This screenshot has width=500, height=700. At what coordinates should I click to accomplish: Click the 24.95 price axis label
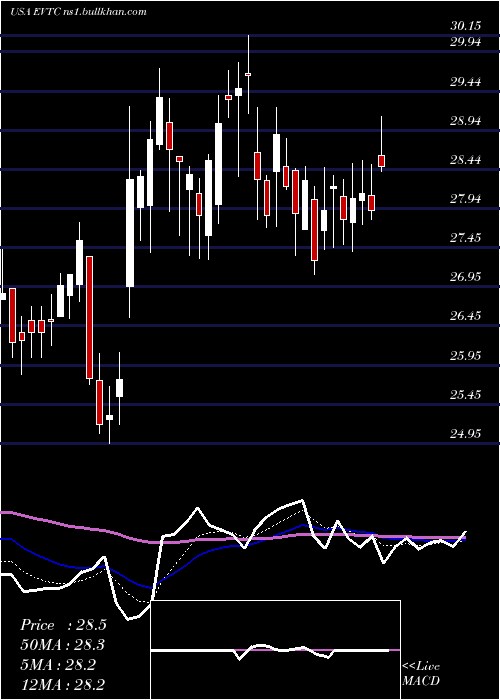[x=465, y=433]
